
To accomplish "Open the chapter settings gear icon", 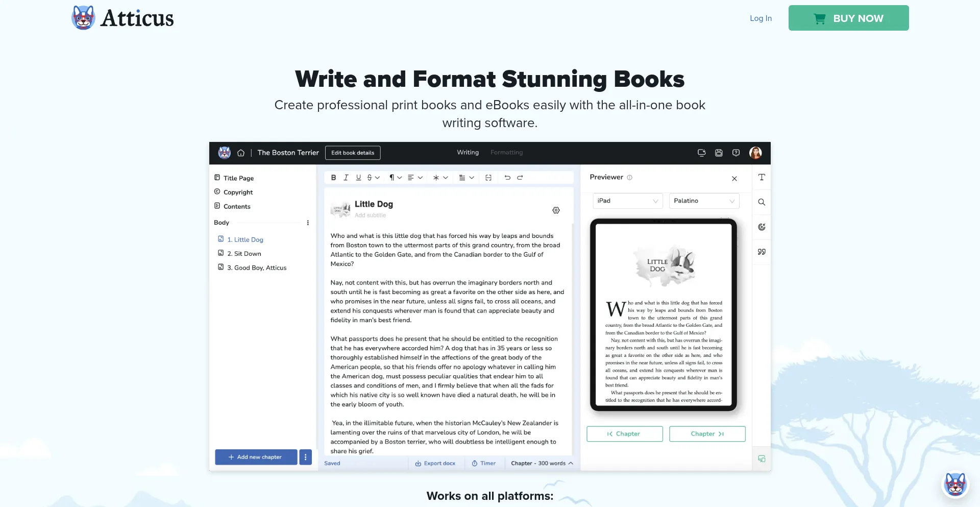I will tap(556, 210).
